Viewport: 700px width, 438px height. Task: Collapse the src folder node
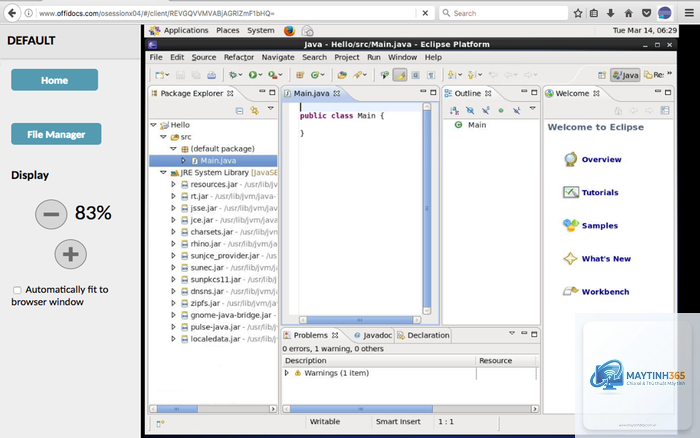coord(163,137)
